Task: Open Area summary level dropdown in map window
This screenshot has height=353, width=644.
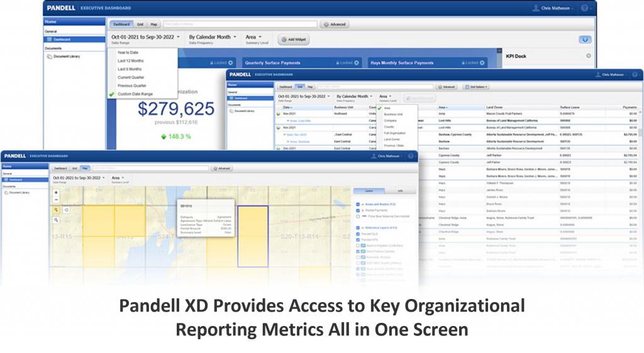Action: (118, 178)
